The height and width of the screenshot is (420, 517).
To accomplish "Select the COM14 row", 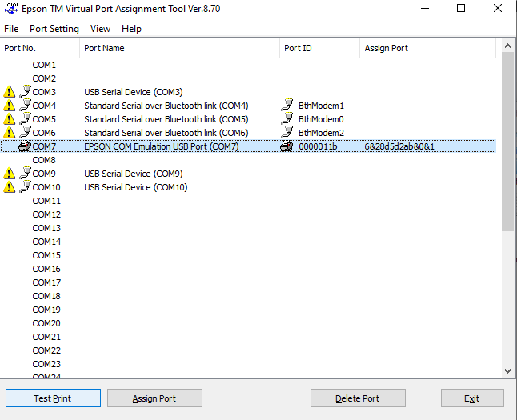I will click(x=248, y=242).
